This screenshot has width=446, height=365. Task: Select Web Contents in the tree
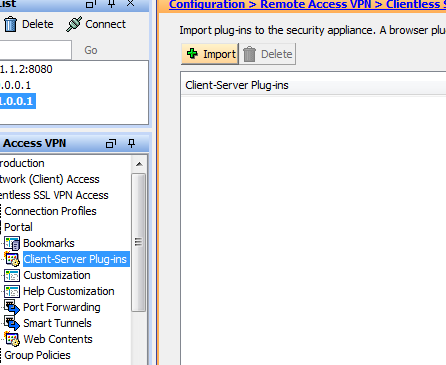tap(58, 339)
